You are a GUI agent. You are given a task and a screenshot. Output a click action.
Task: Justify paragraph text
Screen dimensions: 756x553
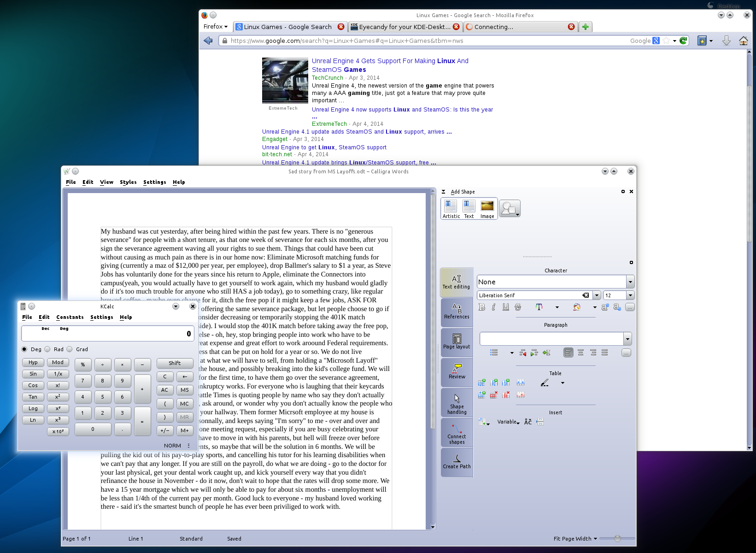pyautogui.click(x=605, y=353)
